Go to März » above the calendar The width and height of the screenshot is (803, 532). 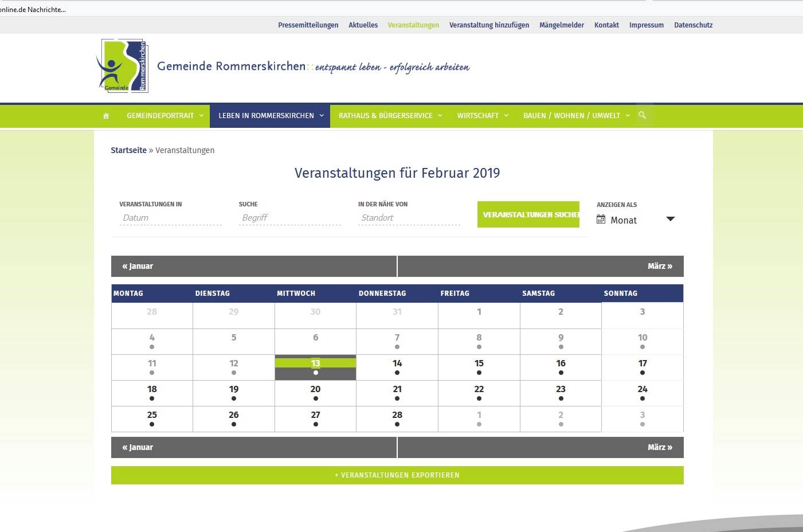tap(660, 266)
